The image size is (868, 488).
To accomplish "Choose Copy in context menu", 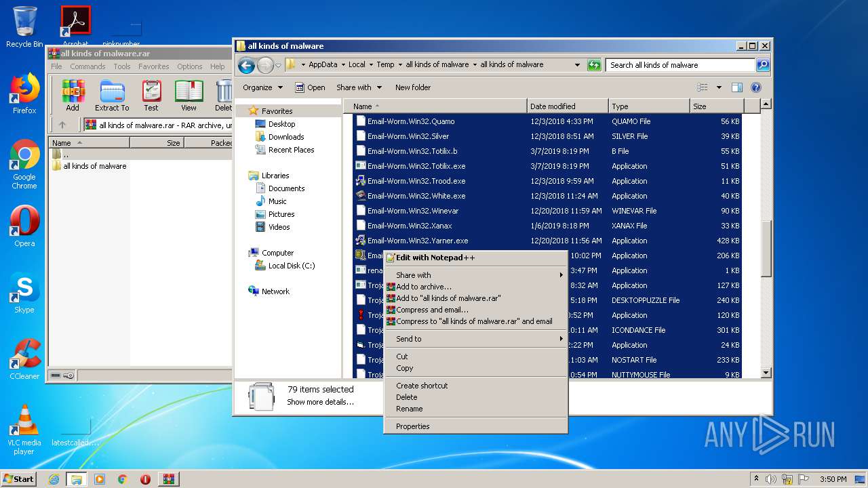I will 475,368.
